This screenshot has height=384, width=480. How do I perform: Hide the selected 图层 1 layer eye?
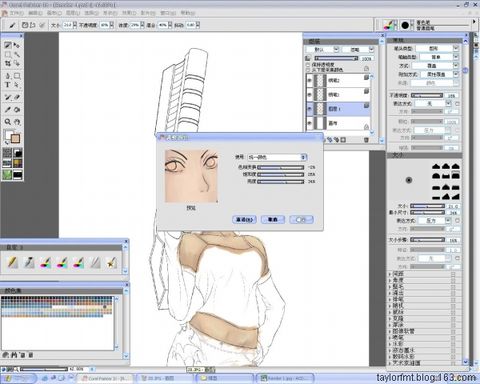[x=309, y=109]
